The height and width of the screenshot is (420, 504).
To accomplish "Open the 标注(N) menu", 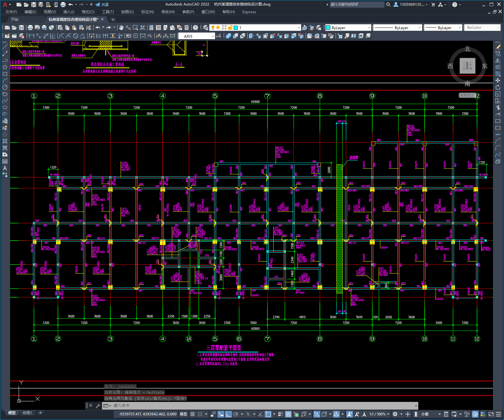I will [147, 12].
